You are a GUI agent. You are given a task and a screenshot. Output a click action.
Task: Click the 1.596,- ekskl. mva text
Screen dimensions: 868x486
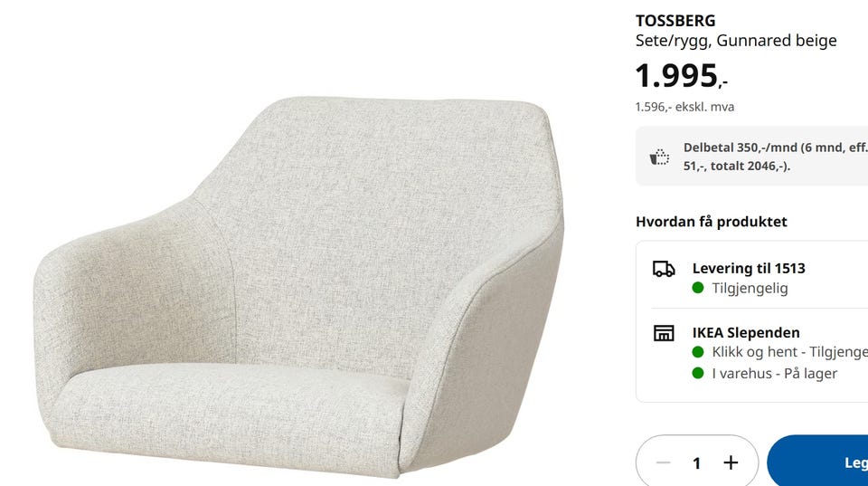pos(684,107)
